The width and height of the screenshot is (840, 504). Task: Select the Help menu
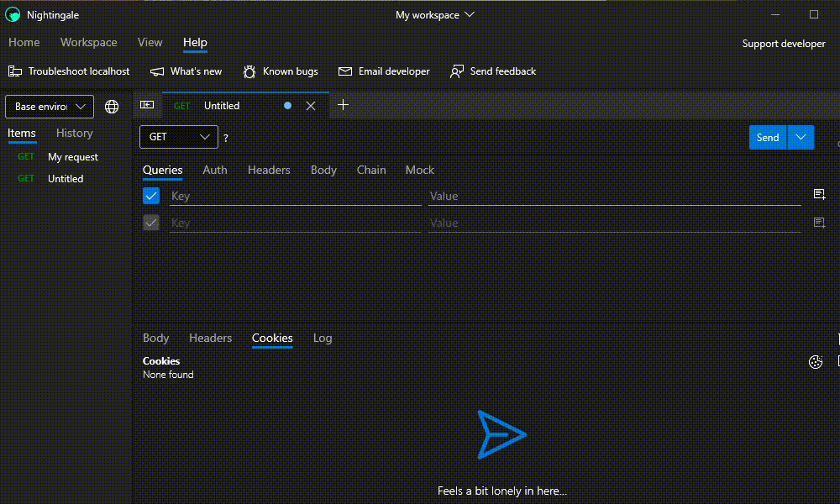coord(195,42)
